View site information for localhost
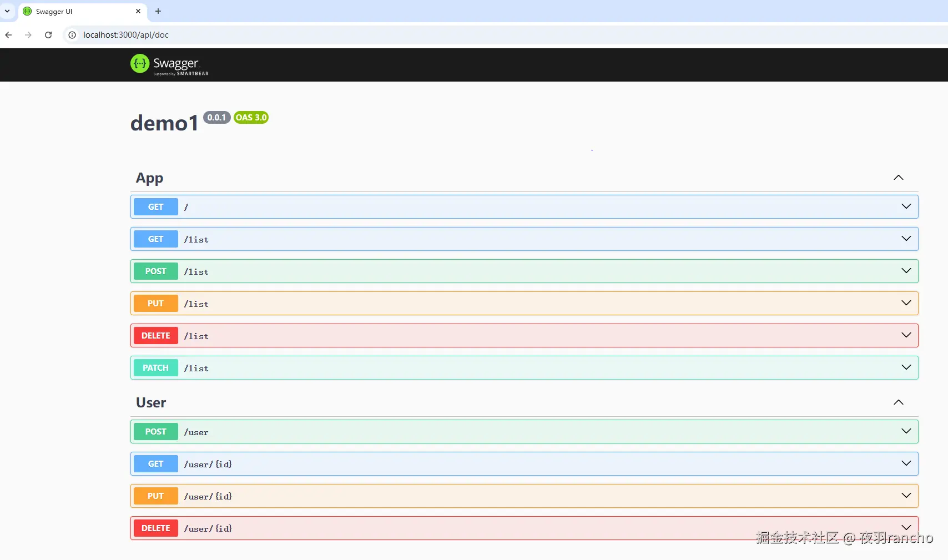948x560 pixels. (72, 35)
